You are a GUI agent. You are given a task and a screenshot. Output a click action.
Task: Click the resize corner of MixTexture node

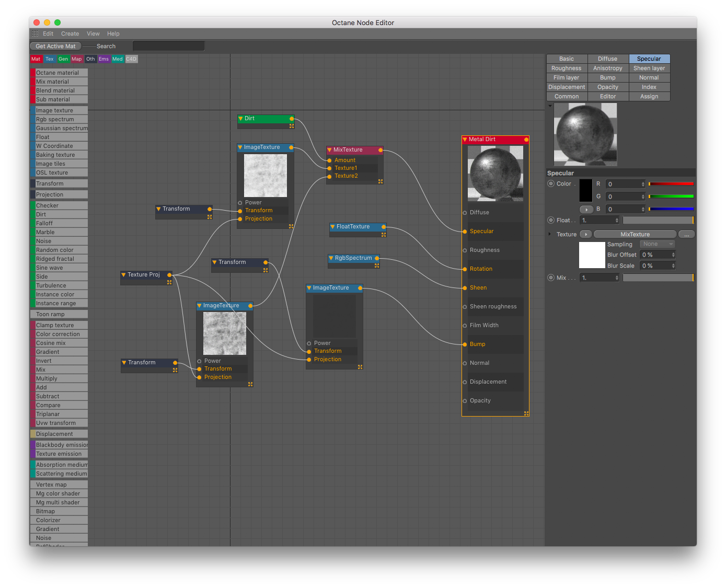click(x=381, y=181)
